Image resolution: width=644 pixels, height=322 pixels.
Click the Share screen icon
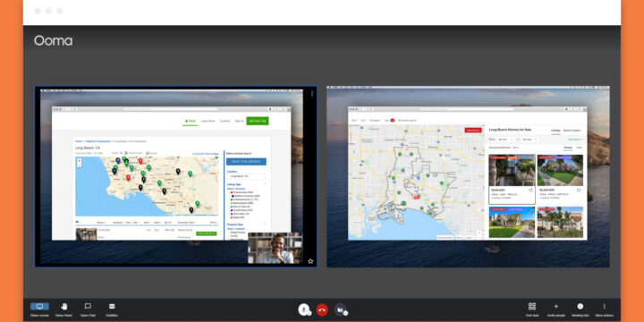click(39, 307)
